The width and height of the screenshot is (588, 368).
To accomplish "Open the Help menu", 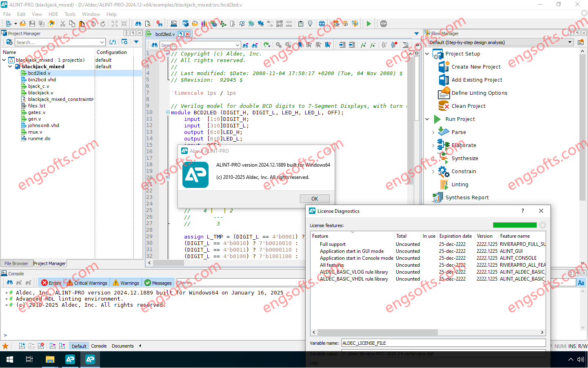I will coord(111,14).
